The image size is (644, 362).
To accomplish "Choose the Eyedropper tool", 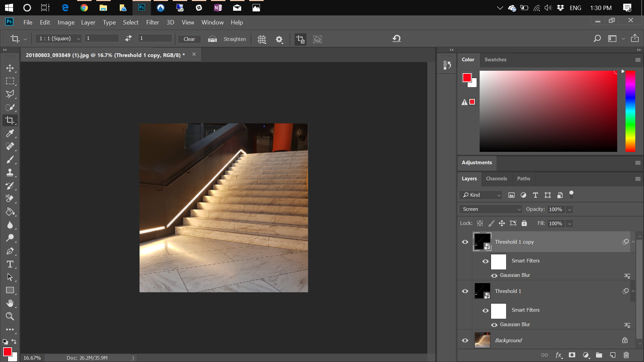I will (10, 133).
